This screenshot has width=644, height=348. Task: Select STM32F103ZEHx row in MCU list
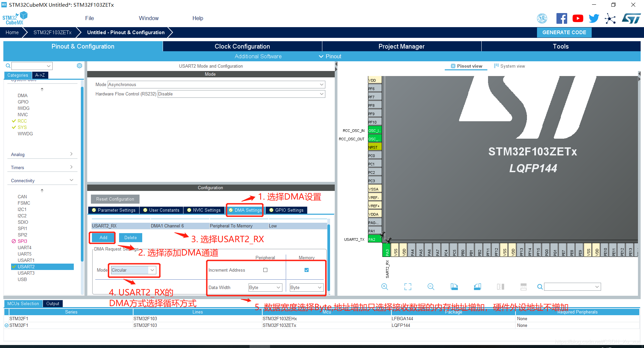(321, 319)
